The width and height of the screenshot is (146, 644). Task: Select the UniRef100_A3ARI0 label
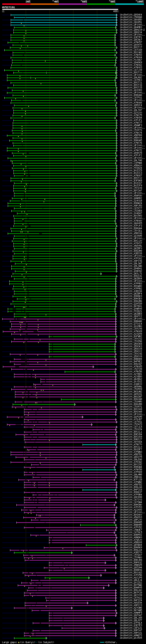click(131, 384)
